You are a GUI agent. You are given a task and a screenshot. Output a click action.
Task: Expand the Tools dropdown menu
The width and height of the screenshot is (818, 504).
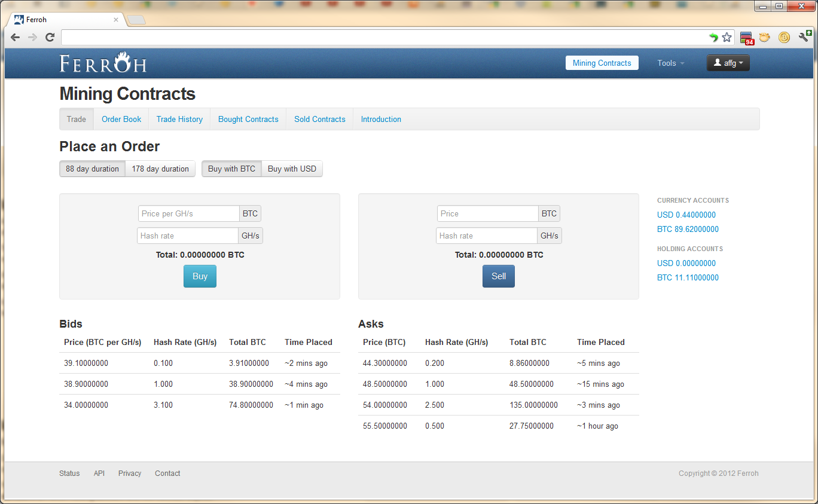[671, 63]
